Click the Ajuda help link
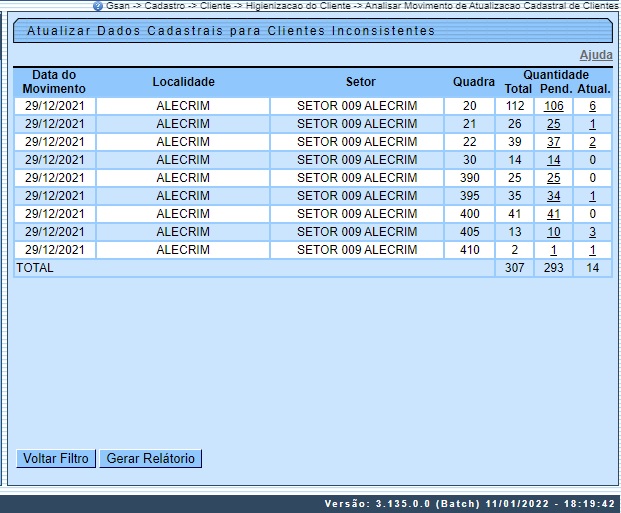621x513 pixels. pyautogui.click(x=596, y=55)
